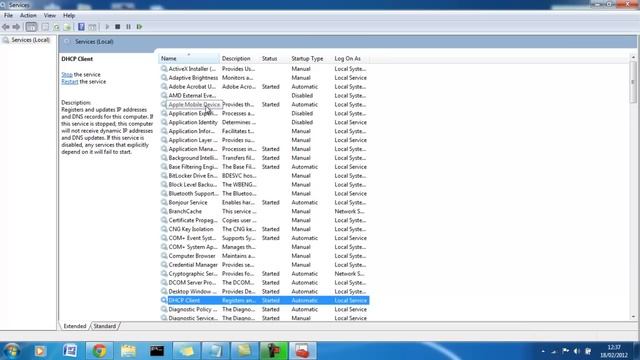Open the Windows Start menu orb
Screen dimensions: 640x360
coord(11,351)
